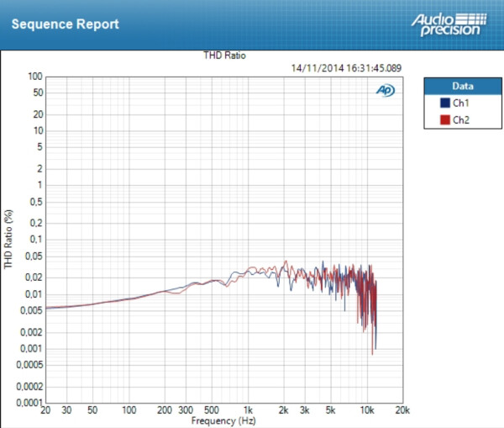
Task: Click the timestamp 14/11/2014 16:31:45.089
Action: pos(346,68)
